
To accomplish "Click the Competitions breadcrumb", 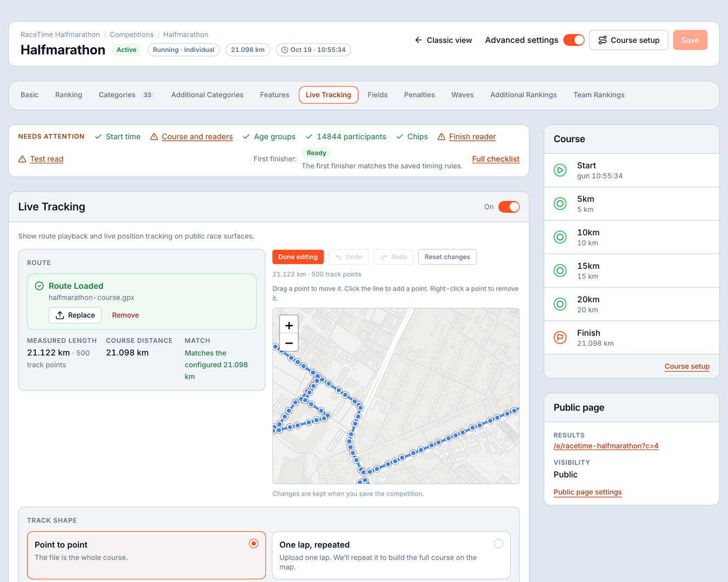I will pyautogui.click(x=131, y=35).
